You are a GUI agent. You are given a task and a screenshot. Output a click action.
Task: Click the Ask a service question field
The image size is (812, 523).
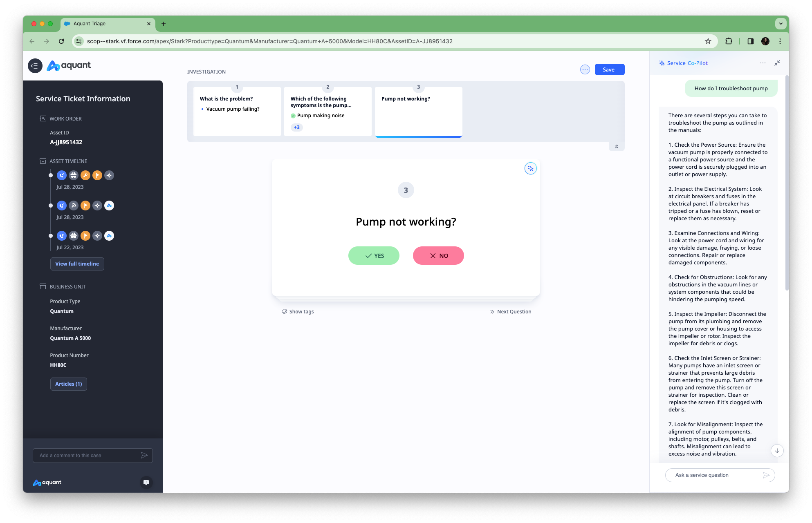click(716, 475)
